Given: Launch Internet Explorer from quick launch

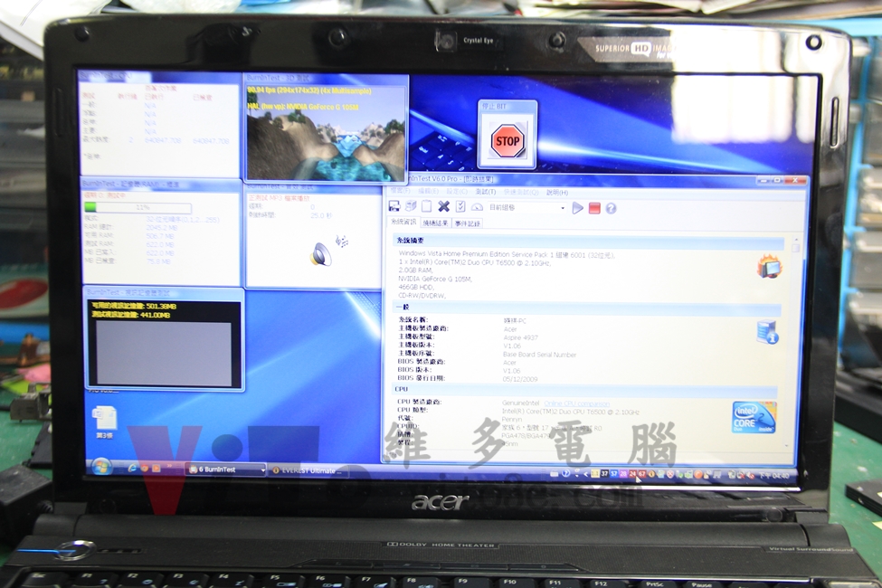Looking at the screenshot, I should tap(133, 468).
